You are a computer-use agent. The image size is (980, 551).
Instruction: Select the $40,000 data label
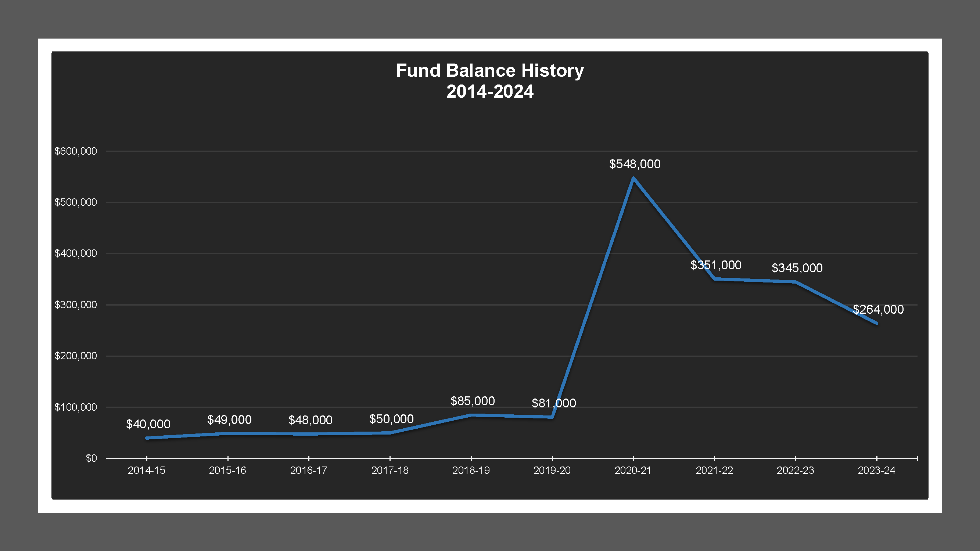pyautogui.click(x=148, y=424)
